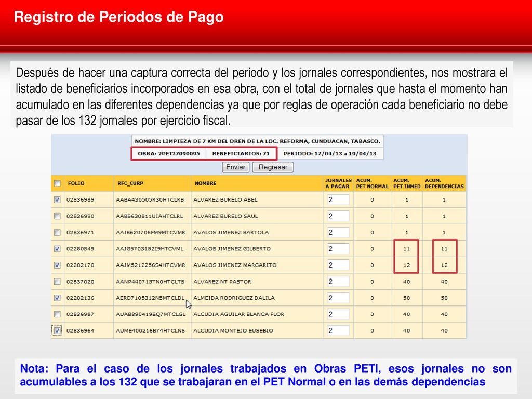Click RFC AANP440715TN0HTCLTS
This screenshot has width=532, height=399.
tap(150, 282)
